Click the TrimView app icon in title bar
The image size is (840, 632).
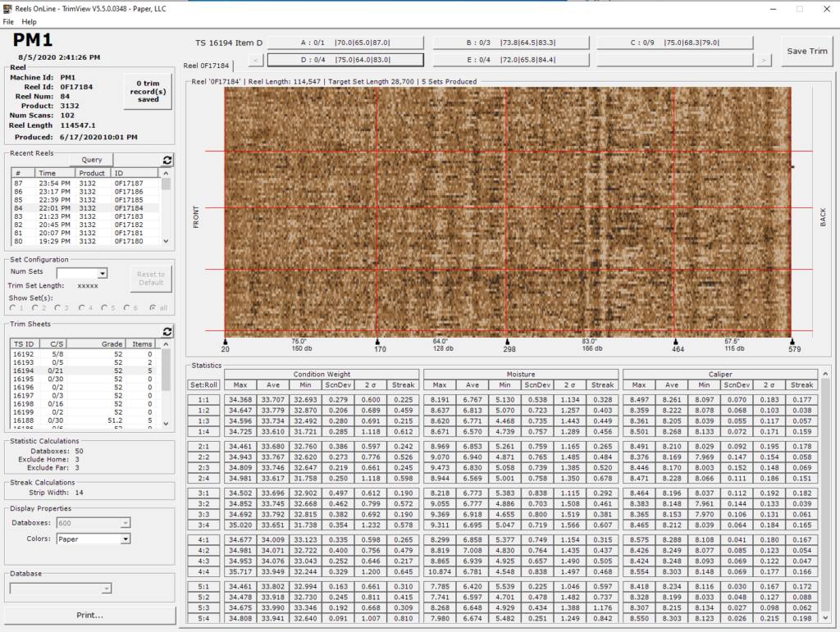(7, 8)
